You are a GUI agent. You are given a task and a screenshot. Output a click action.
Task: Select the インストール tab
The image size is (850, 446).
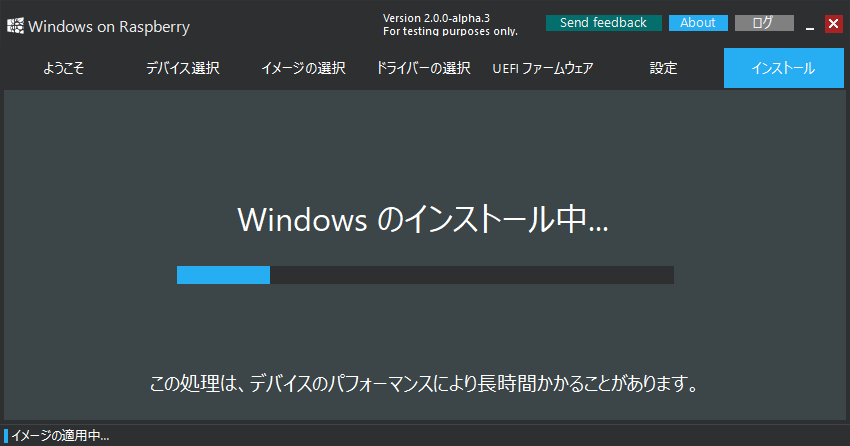coord(784,68)
